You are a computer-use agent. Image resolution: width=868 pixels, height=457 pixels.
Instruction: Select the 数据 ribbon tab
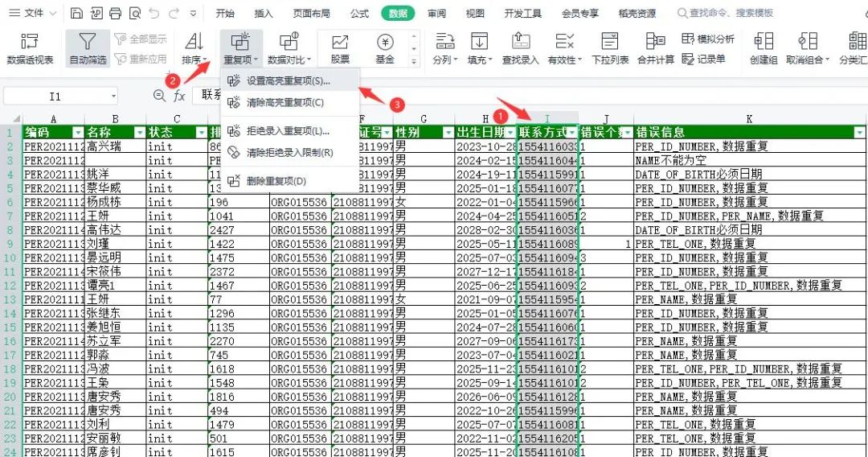tap(398, 14)
